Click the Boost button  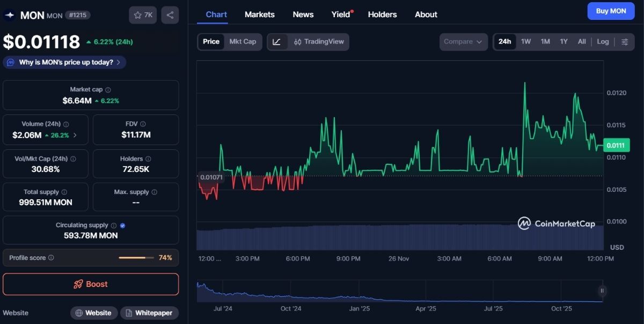coord(91,284)
